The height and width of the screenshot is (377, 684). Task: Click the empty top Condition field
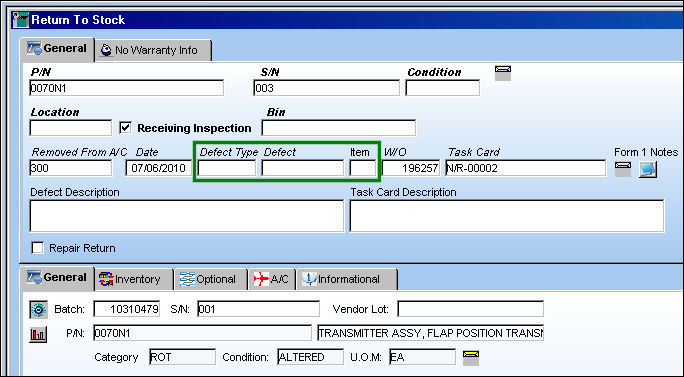[x=443, y=88]
